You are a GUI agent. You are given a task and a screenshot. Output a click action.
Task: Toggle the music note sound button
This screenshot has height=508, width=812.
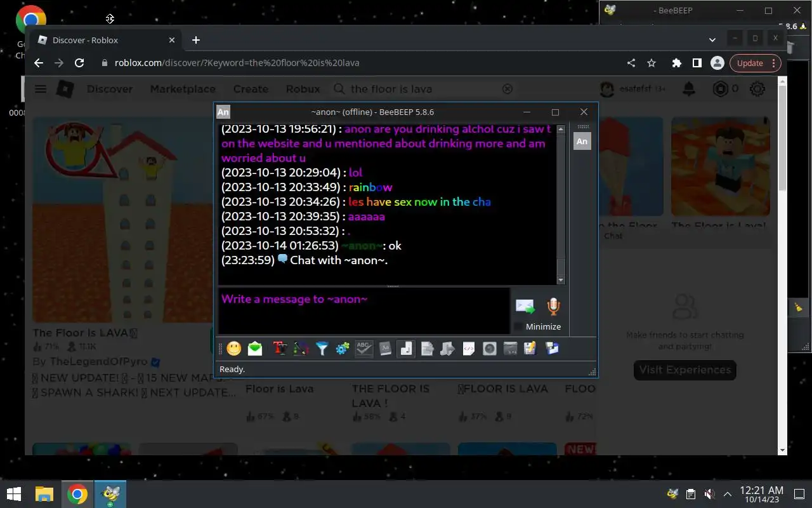pos(406,349)
